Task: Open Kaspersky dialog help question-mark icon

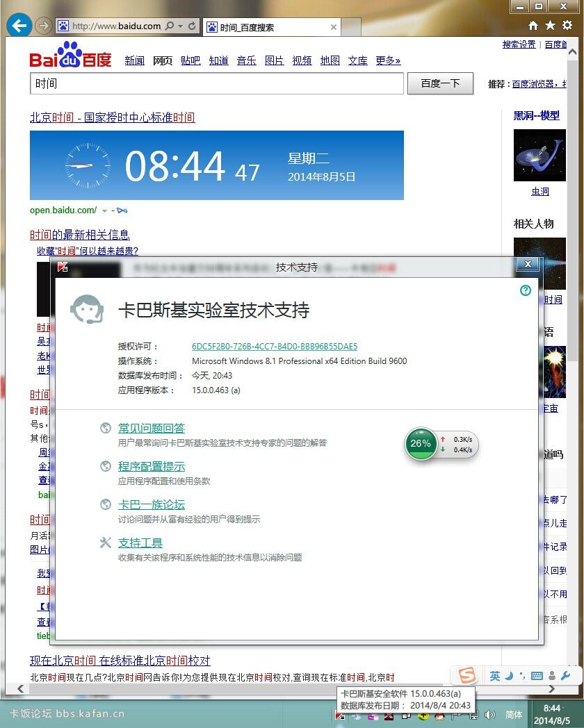Action: pyautogui.click(x=526, y=290)
